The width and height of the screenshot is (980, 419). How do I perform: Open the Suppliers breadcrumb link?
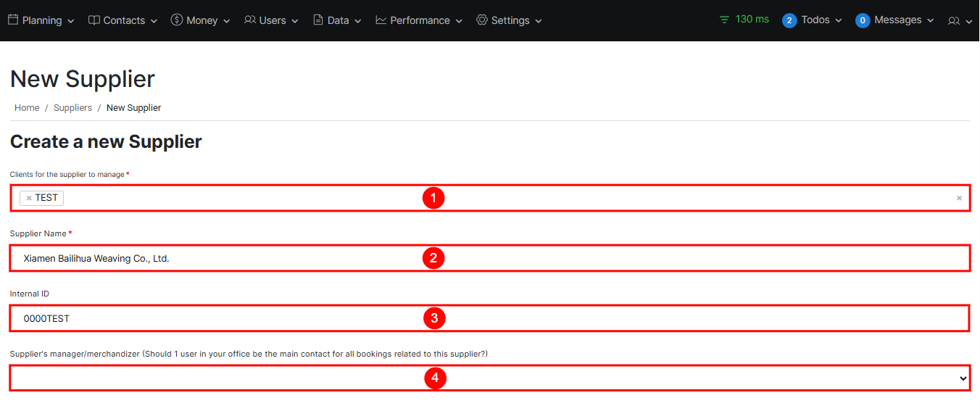pyautogui.click(x=72, y=108)
